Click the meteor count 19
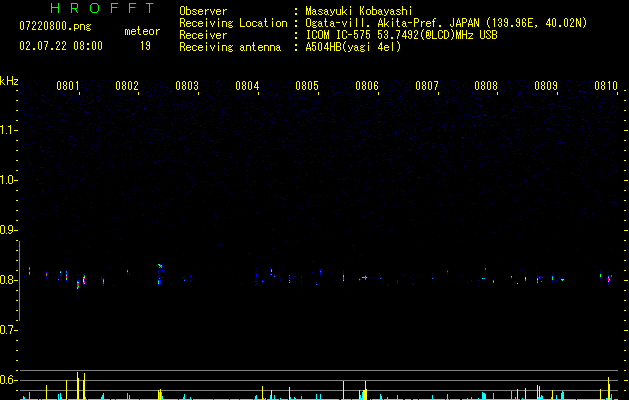 (x=145, y=46)
